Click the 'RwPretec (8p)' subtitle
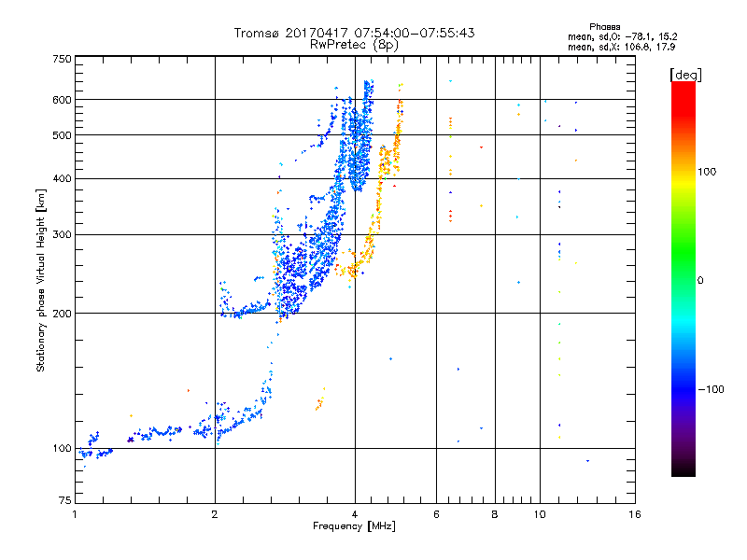This screenshot has height=560, width=747. click(x=354, y=45)
